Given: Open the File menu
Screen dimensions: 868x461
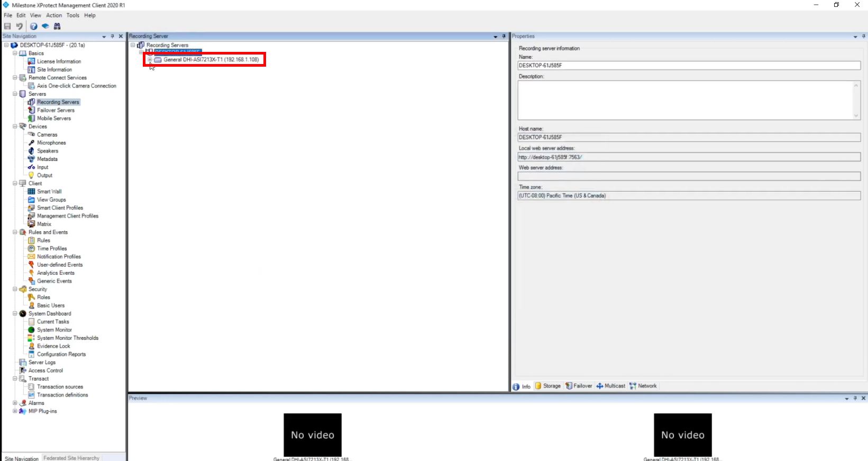Looking at the screenshot, I should pos(8,15).
